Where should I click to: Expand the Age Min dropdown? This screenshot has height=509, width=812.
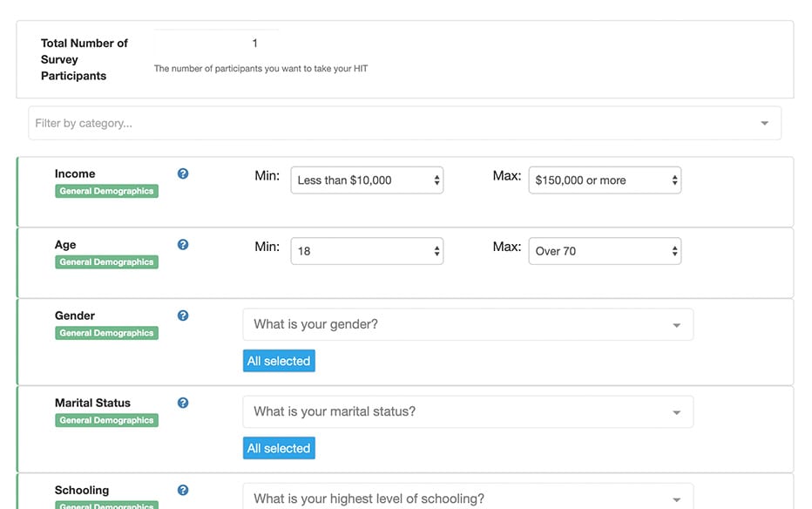click(367, 251)
